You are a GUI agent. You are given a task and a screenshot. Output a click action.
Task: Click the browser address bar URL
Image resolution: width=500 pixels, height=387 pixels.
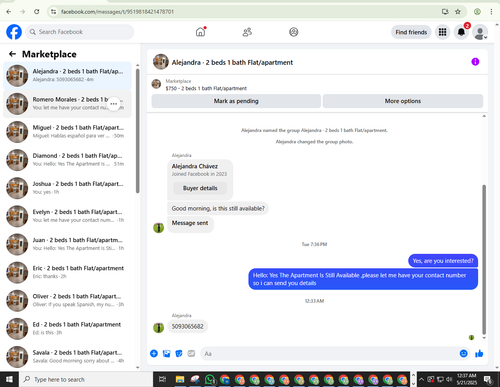117,12
